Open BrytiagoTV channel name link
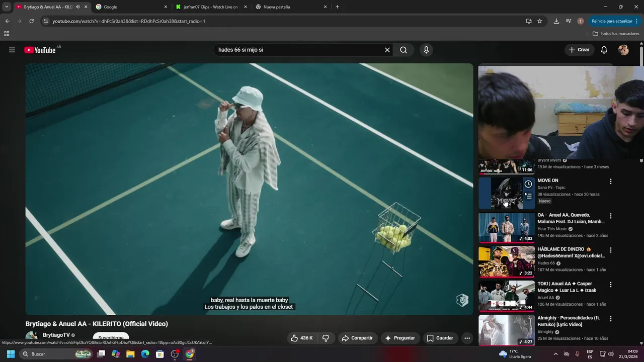 [x=56, y=335]
